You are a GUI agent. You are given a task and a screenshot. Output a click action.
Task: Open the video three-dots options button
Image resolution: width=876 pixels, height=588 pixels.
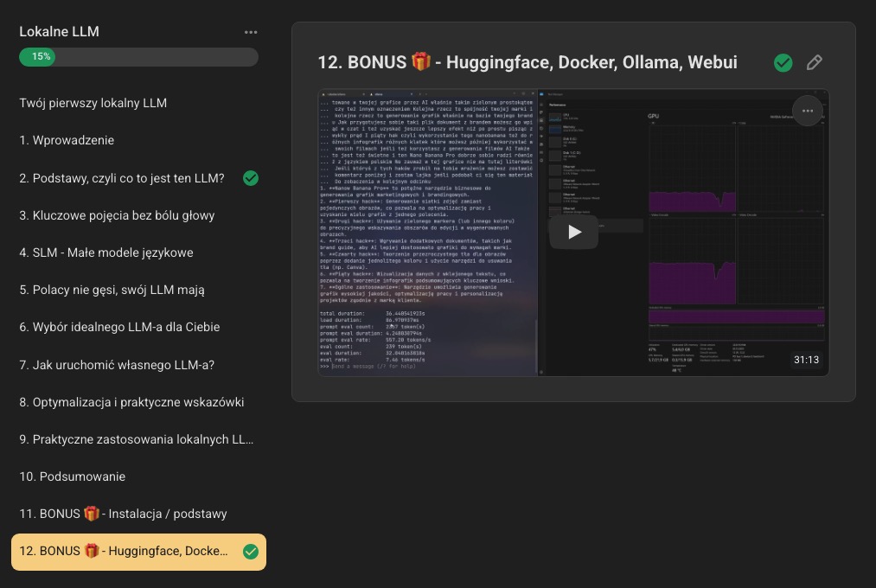(808, 111)
